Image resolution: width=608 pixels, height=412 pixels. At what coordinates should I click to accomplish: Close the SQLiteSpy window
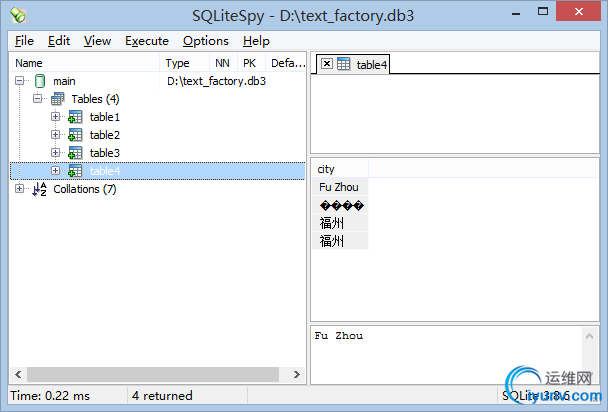579,12
